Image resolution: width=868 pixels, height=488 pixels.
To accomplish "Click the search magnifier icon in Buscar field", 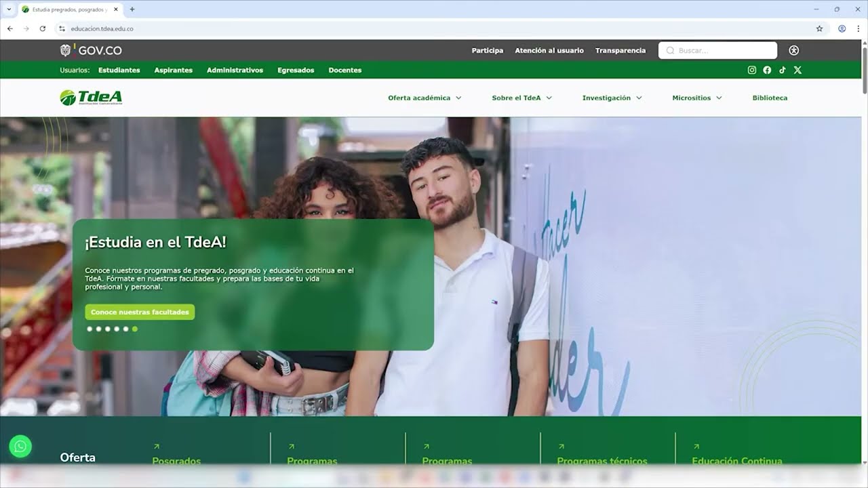I will click(x=670, y=50).
